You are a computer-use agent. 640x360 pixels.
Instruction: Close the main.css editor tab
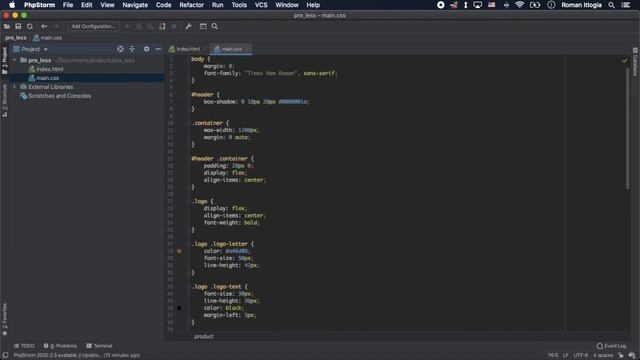247,49
